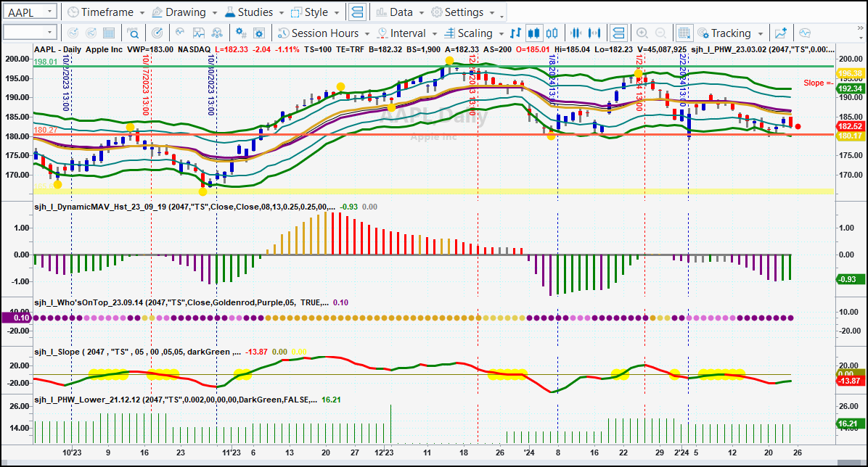Image resolution: width=868 pixels, height=467 pixels.
Task: Click the expand bar spacing icon
Action: (x=594, y=33)
